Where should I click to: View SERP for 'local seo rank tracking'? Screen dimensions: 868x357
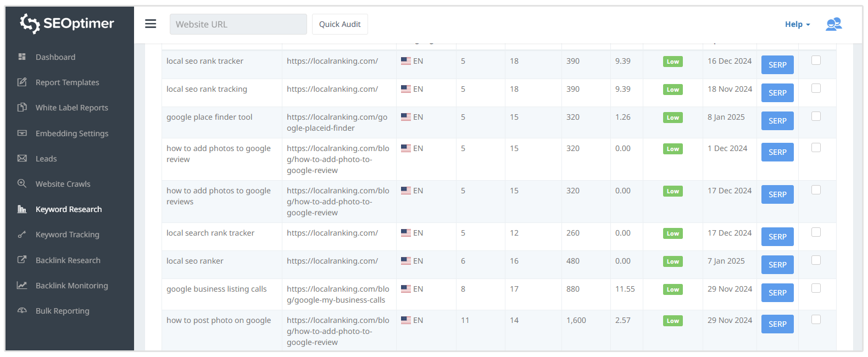[777, 93]
